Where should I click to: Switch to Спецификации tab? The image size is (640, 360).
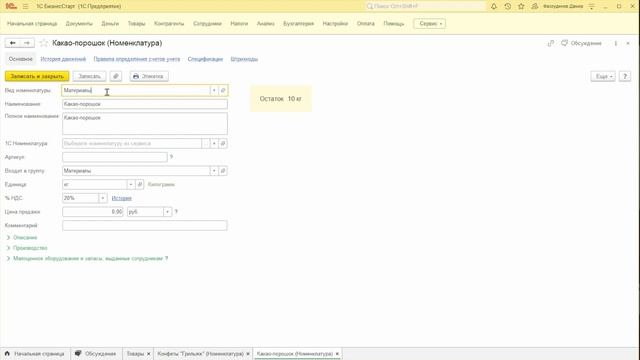pos(205,59)
